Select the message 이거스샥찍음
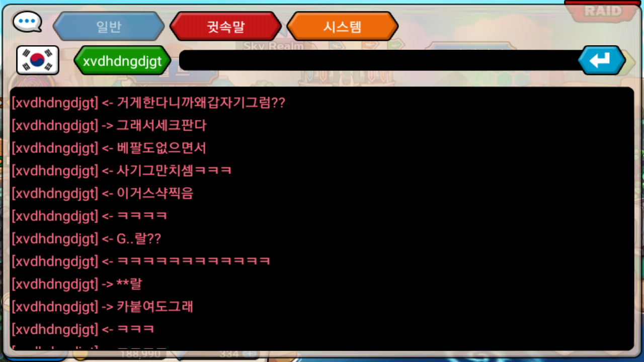 tap(155, 193)
